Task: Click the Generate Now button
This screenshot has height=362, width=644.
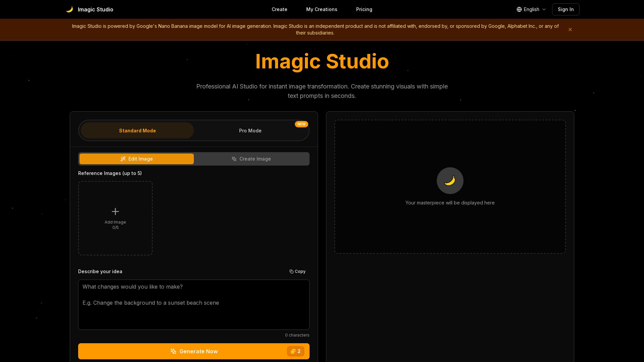Action: (194, 351)
